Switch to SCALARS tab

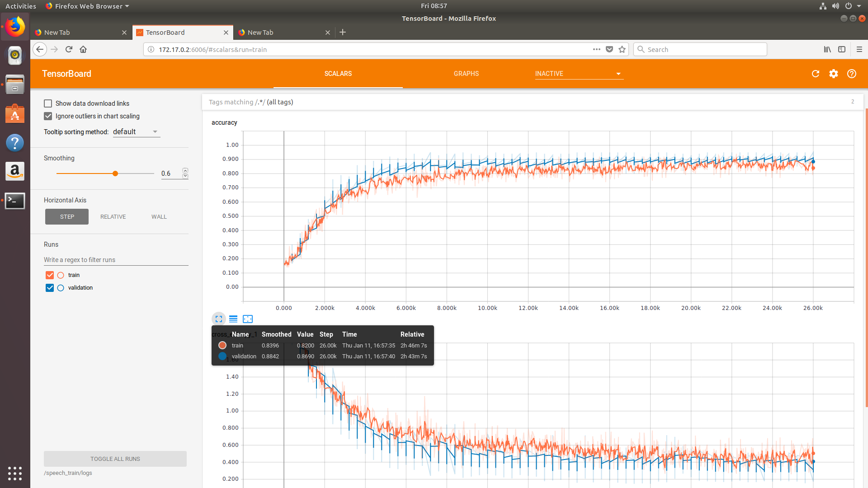[x=338, y=74]
